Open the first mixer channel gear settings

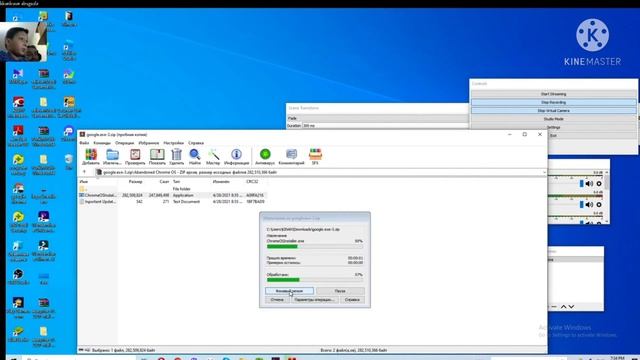click(599, 184)
